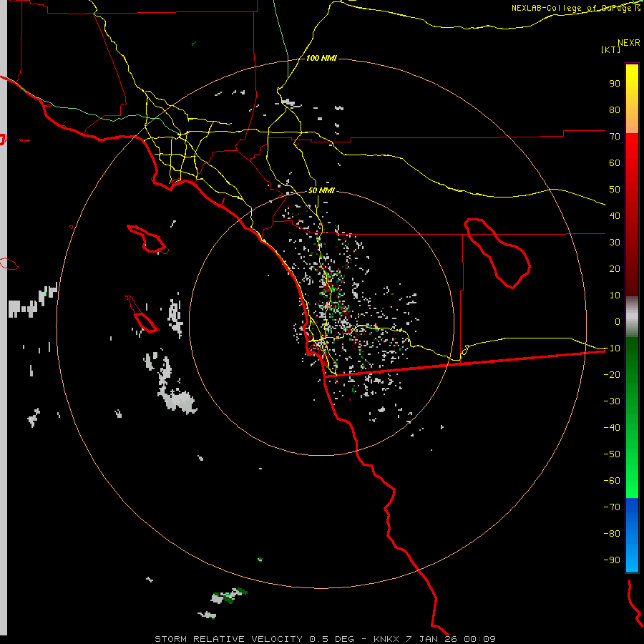Image resolution: width=644 pixels, height=644 pixels.
Task: Click the "-50" scale value
Action: [x=612, y=454]
